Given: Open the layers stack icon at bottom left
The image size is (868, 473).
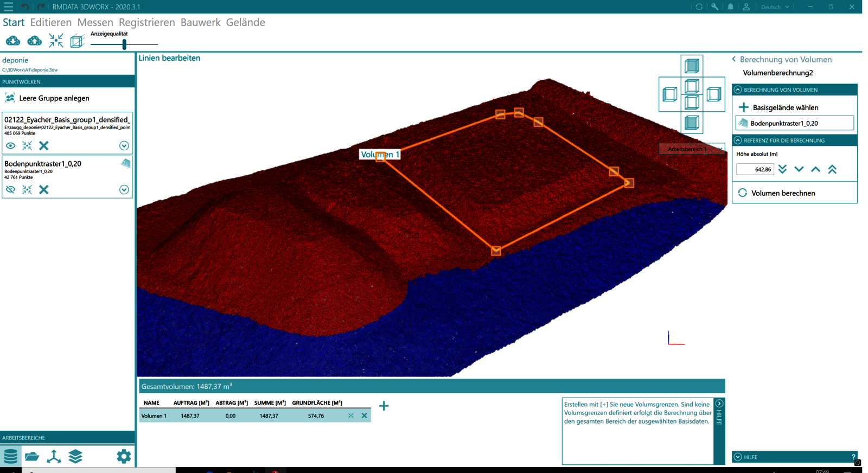Looking at the screenshot, I should (x=75, y=456).
